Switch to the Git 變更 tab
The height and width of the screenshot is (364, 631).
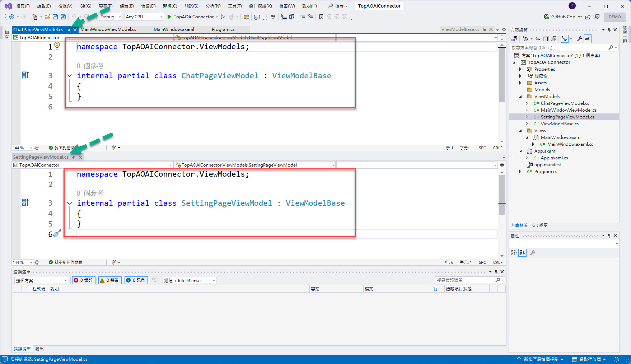coord(540,225)
